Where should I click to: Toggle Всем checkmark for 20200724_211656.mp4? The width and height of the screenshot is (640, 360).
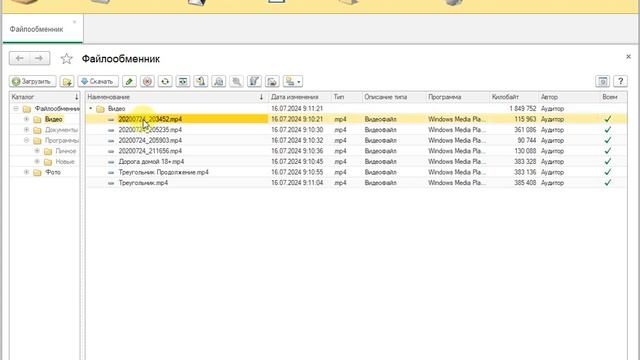pos(608,151)
